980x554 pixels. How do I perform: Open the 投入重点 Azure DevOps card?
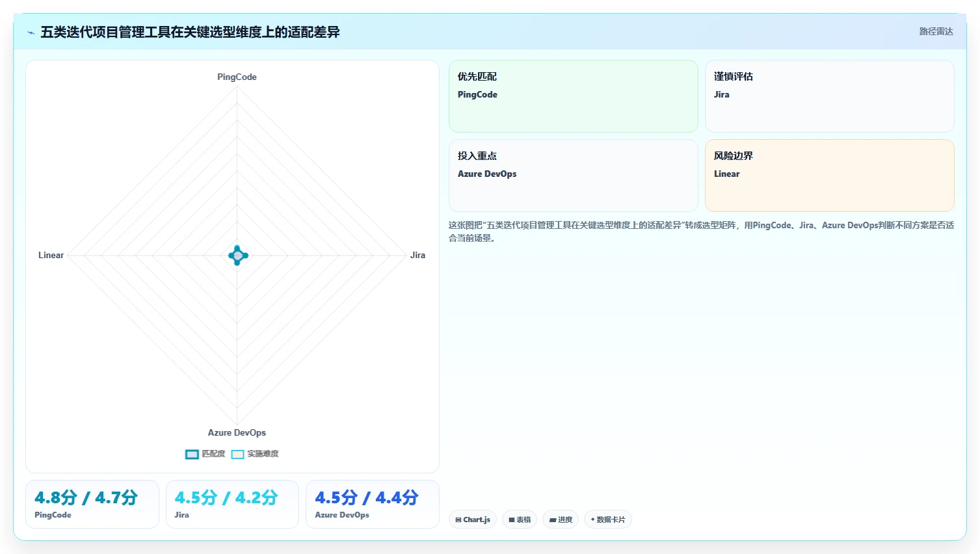pos(573,176)
